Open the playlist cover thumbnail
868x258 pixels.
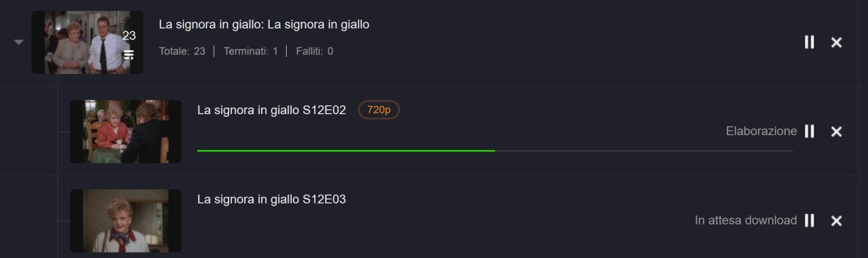tap(87, 42)
